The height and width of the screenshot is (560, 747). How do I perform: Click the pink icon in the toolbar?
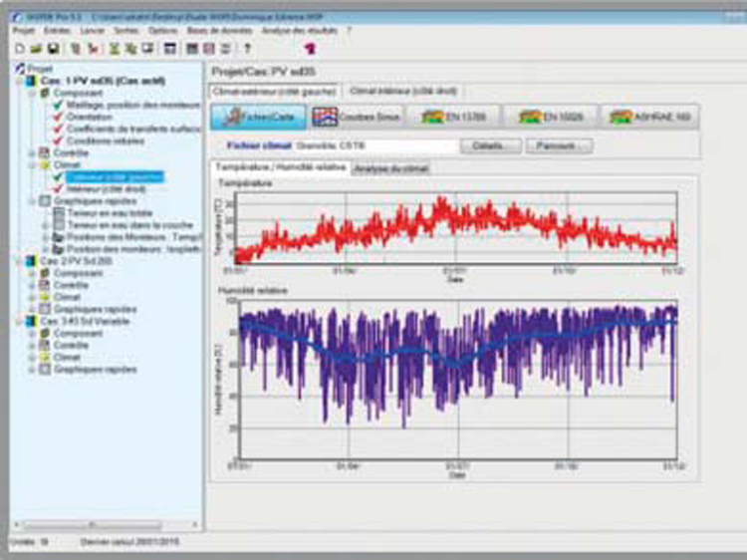309,48
